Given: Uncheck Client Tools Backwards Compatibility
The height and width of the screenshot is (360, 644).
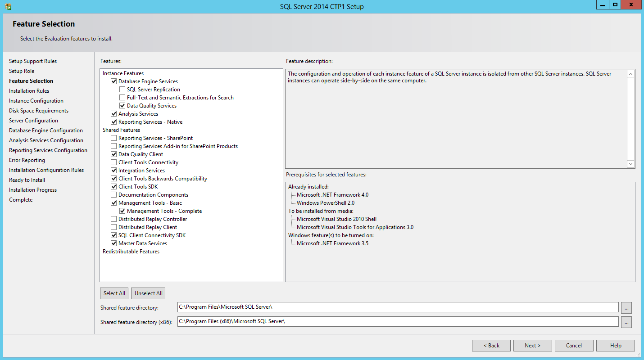Looking at the screenshot, I should (113, 179).
